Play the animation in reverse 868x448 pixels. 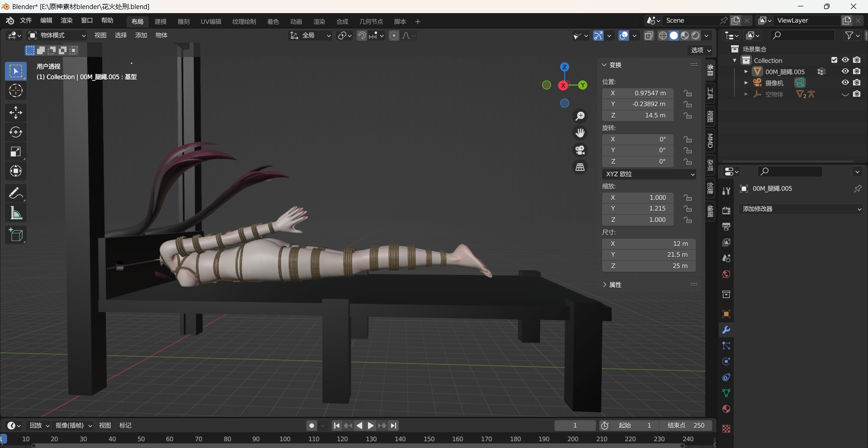pyautogui.click(x=359, y=425)
